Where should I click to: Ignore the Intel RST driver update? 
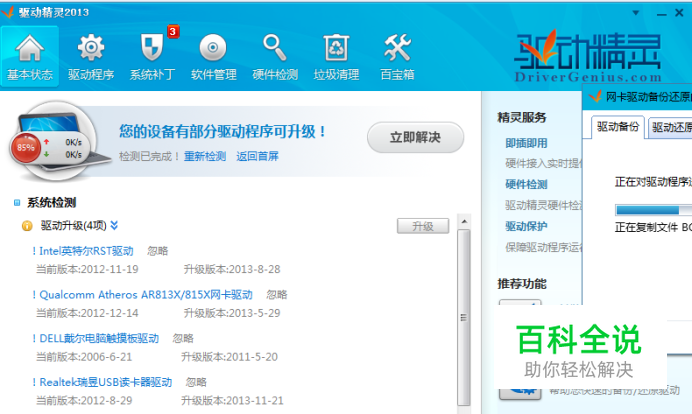tap(158, 251)
